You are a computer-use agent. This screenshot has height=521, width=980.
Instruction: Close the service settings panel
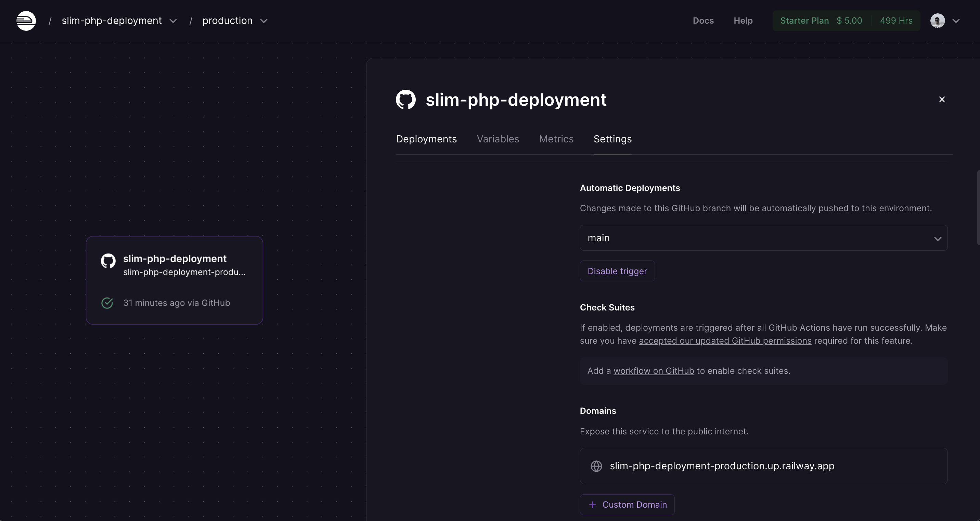942,100
